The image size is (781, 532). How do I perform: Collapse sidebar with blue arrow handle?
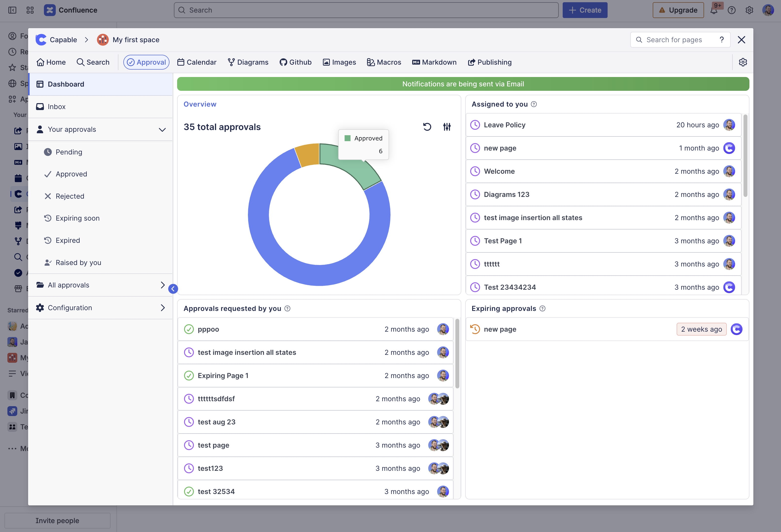tap(173, 289)
